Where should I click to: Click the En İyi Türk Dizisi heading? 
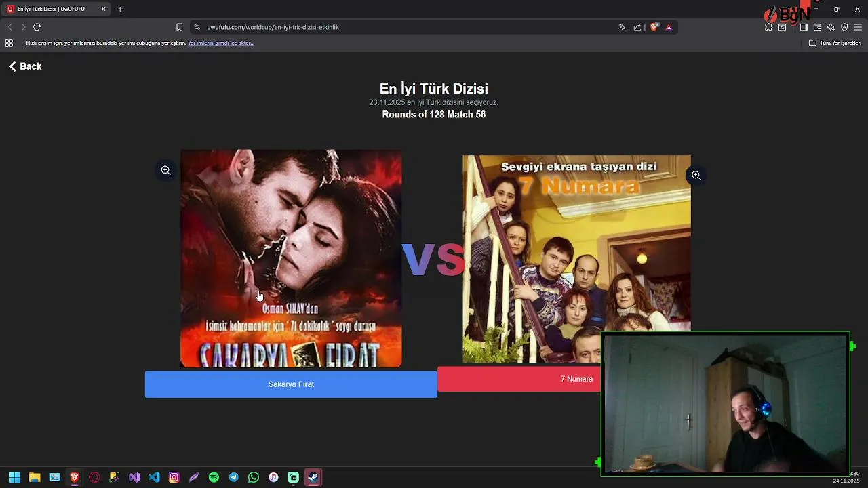pyautogui.click(x=434, y=89)
